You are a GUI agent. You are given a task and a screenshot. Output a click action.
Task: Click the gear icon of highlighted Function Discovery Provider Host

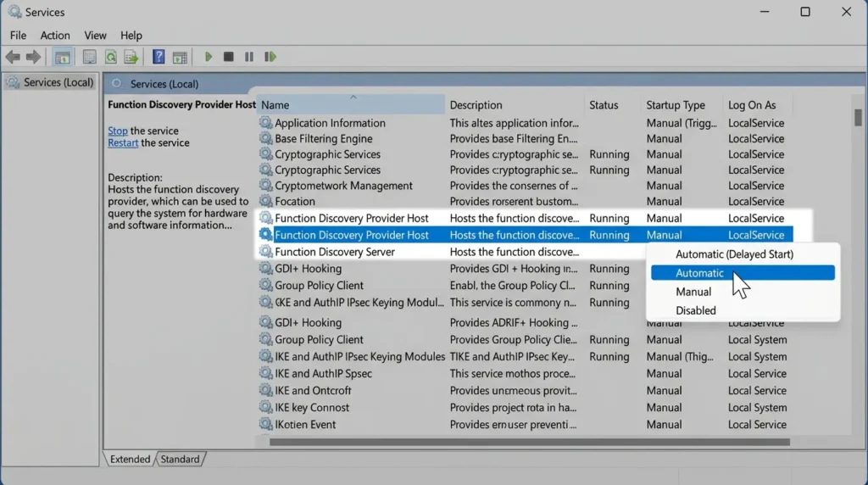265,235
